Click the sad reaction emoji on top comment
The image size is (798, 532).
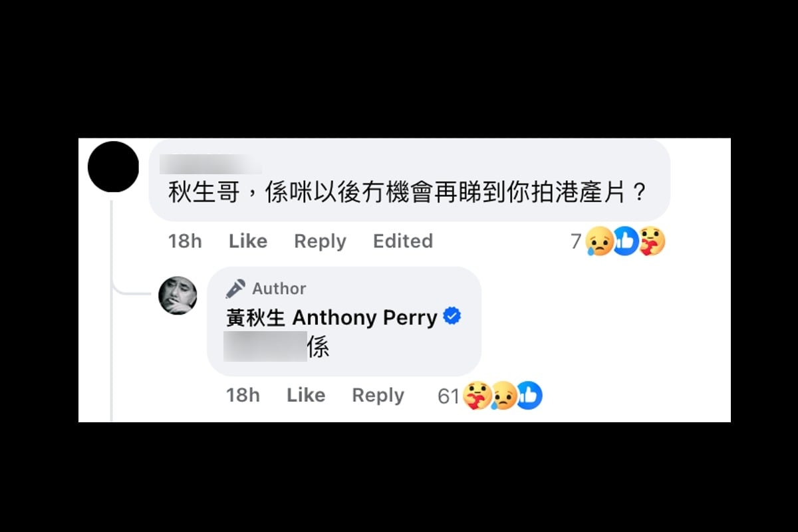click(600, 242)
